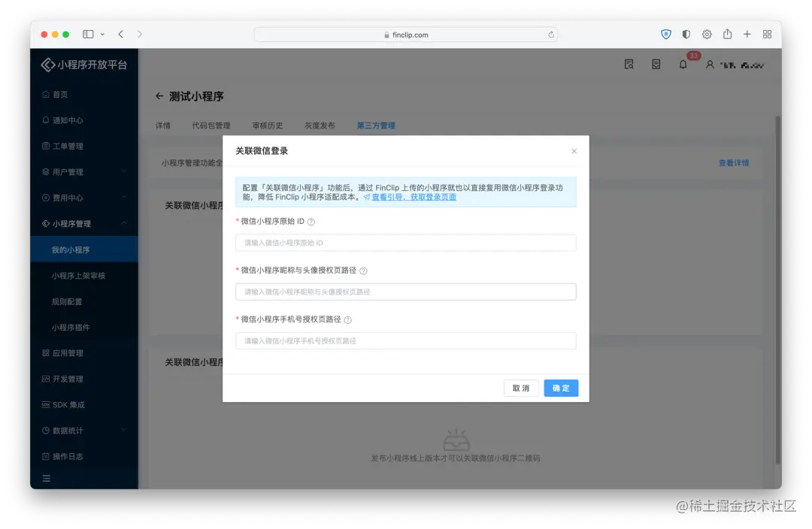Switch to the 审核历史 tab
Viewport: 812px width, 529px height.
tap(267, 125)
